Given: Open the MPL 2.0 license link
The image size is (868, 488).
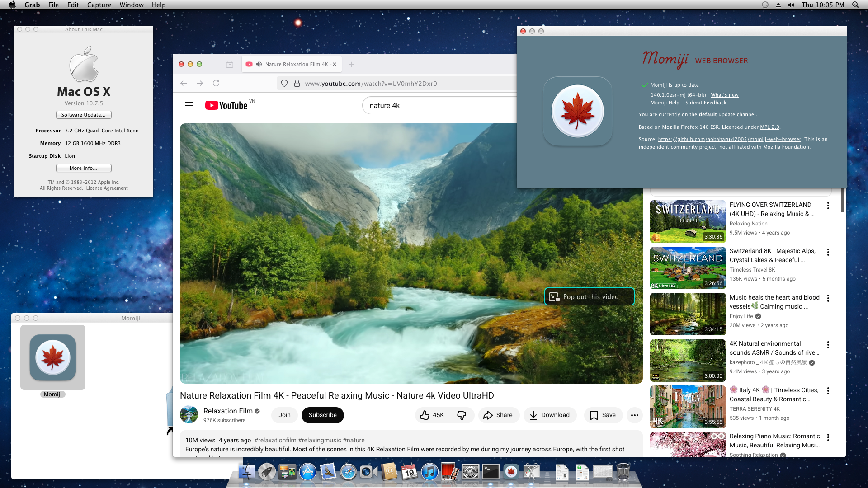Looking at the screenshot, I should click(x=769, y=127).
